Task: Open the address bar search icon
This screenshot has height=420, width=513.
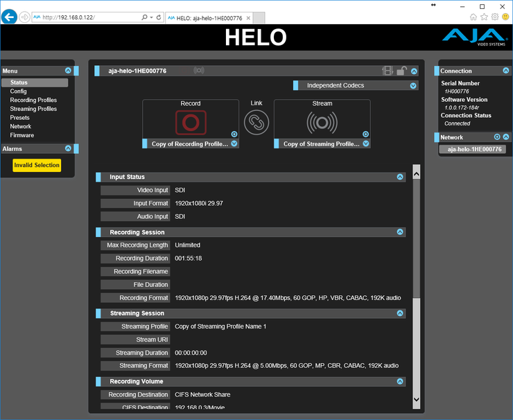Action: 144,17
